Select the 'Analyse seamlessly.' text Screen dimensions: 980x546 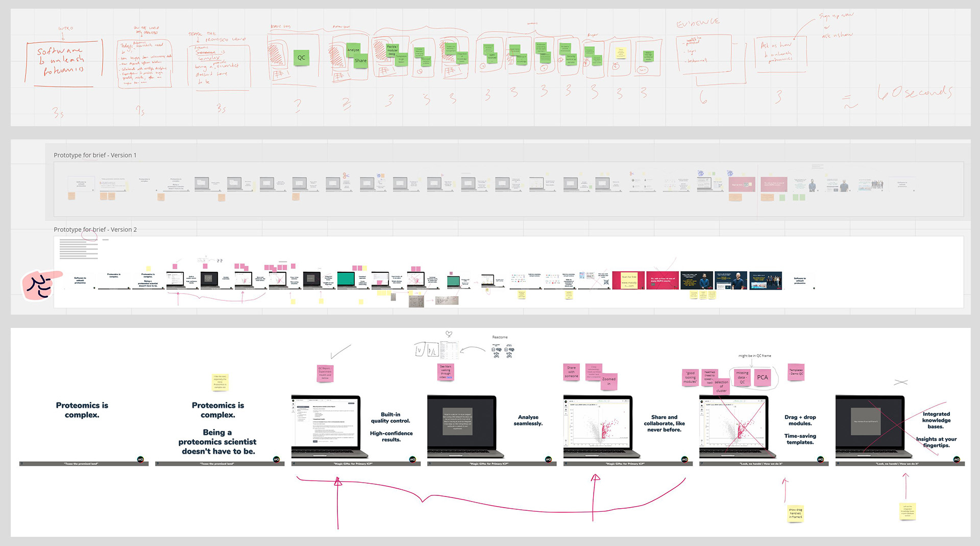pyautogui.click(x=528, y=420)
